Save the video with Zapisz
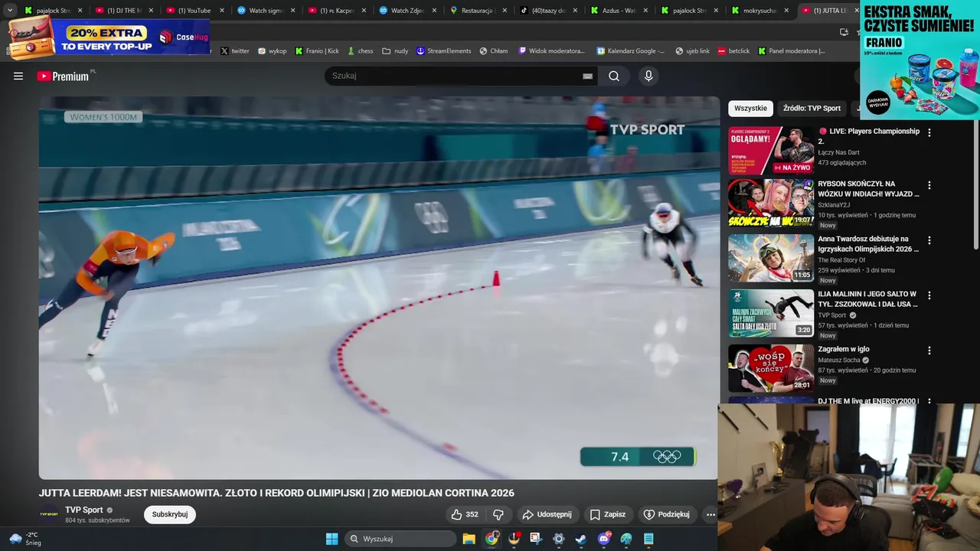 [x=607, y=514]
